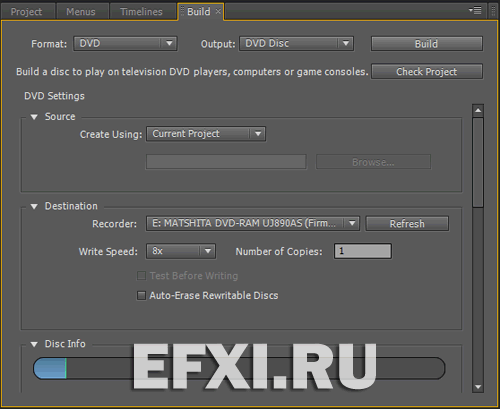This screenshot has height=409, width=500.
Task: Click the Build button
Action: coord(427,44)
